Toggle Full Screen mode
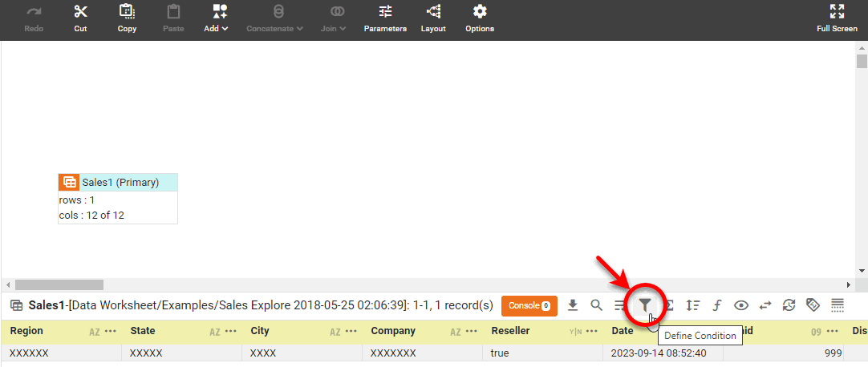 tap(837, 18)
